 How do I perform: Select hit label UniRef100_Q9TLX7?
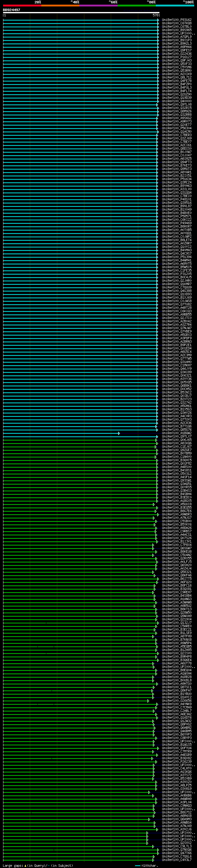(177, 436)
